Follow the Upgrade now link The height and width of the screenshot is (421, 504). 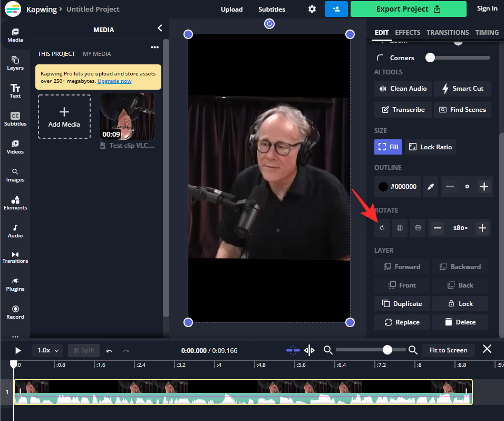(114, 81)
